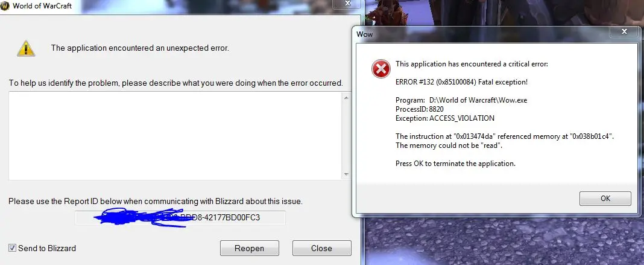The height and width of the screenshot is (265, 644).
Task: Close the World of WarCraft error reporter with X
Action: coord(348,3)
